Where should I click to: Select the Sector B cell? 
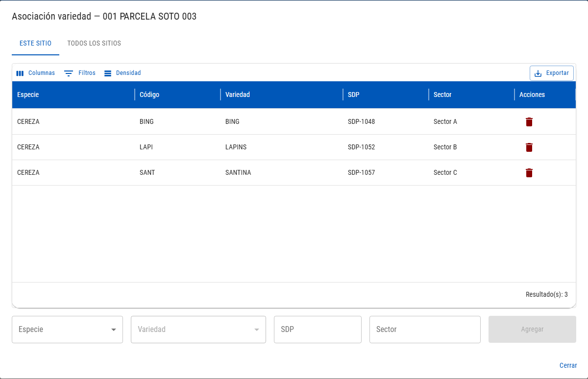tap(471, 147)
